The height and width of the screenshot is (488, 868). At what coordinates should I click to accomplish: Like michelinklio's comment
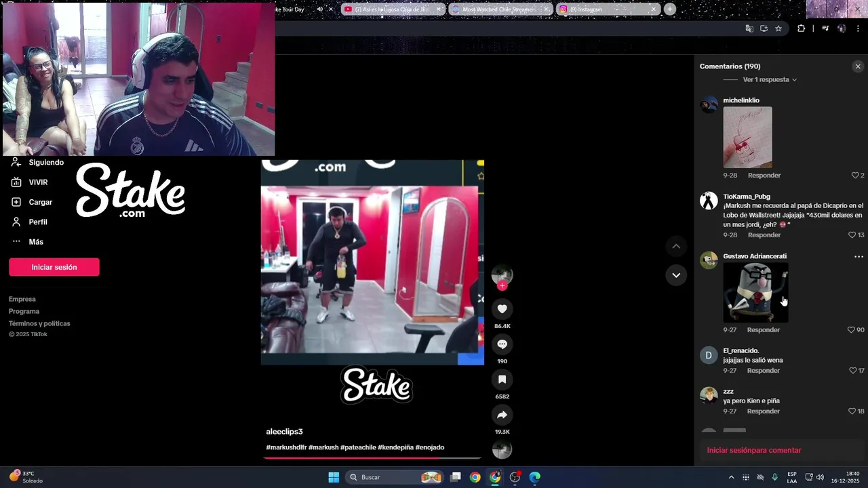point(855,176)
